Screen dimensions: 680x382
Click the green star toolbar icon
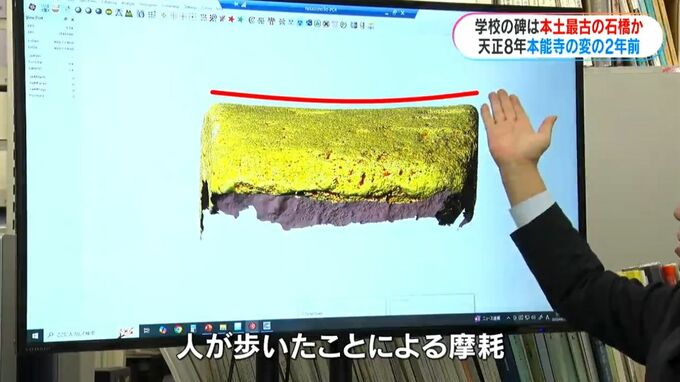tap(240, 19)
